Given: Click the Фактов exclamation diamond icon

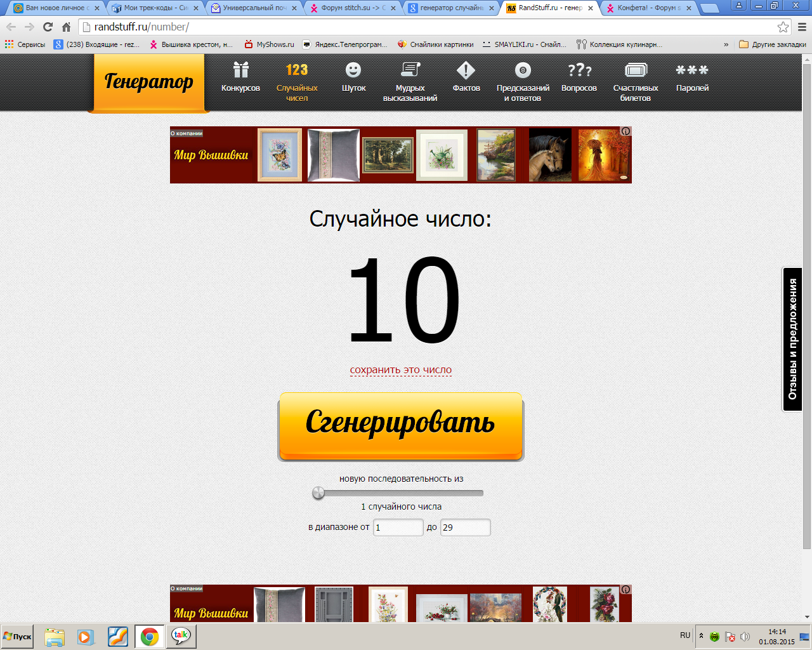Looking at the screenshot, I should [x=466, y=70].
